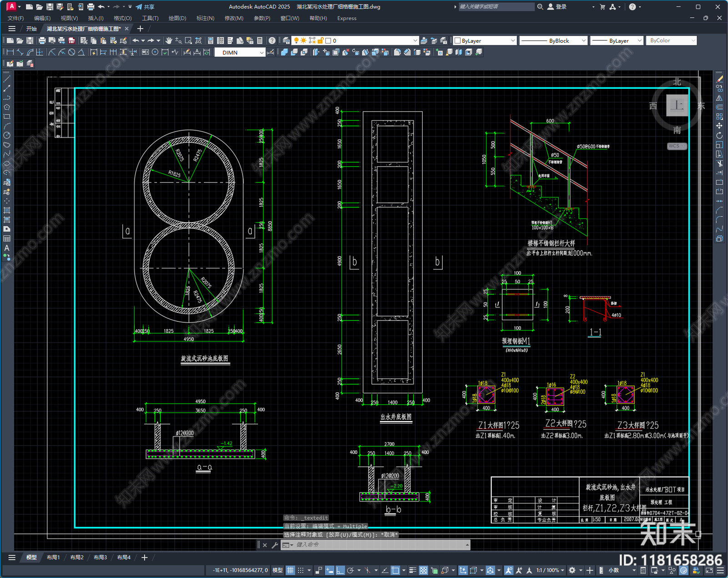Select the Line tool in draw toolbar
The image size is (728, 578).
7,79
